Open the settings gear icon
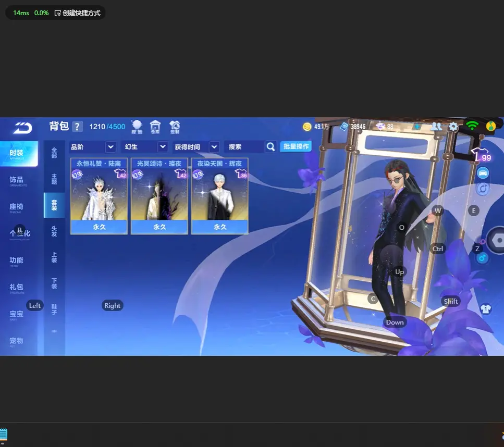 coord(453,126)
